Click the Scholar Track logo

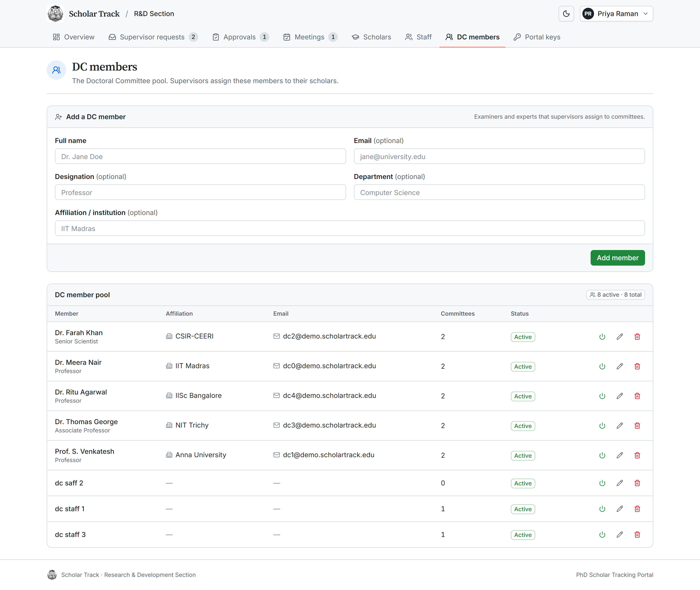[x=55, y=14]
